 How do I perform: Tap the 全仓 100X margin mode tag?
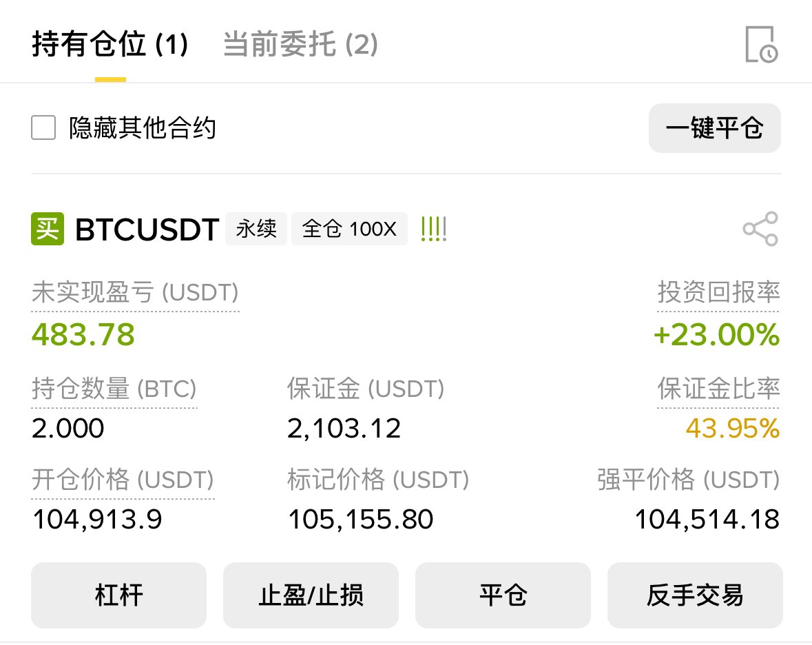pyautogui.click(x=350, y=229)
